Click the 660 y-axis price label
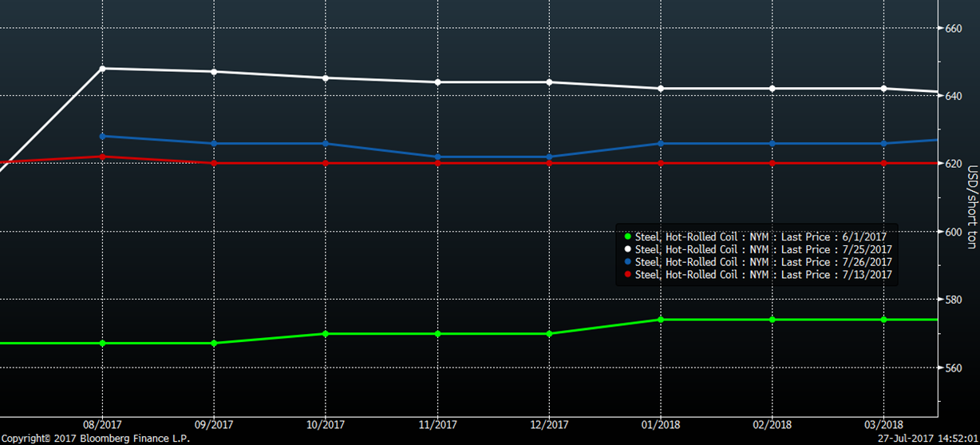Screen dimensions: 980x445 [953, 29]
